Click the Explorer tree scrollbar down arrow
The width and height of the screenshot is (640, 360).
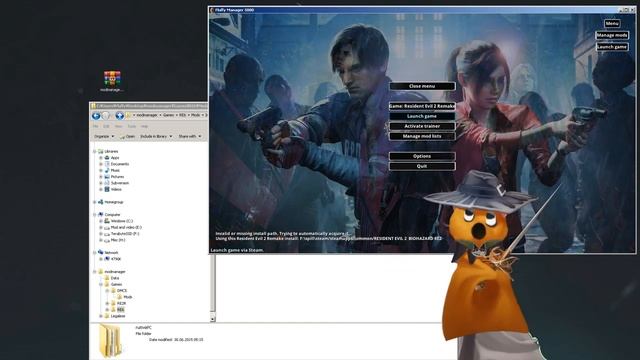(213, 318)
